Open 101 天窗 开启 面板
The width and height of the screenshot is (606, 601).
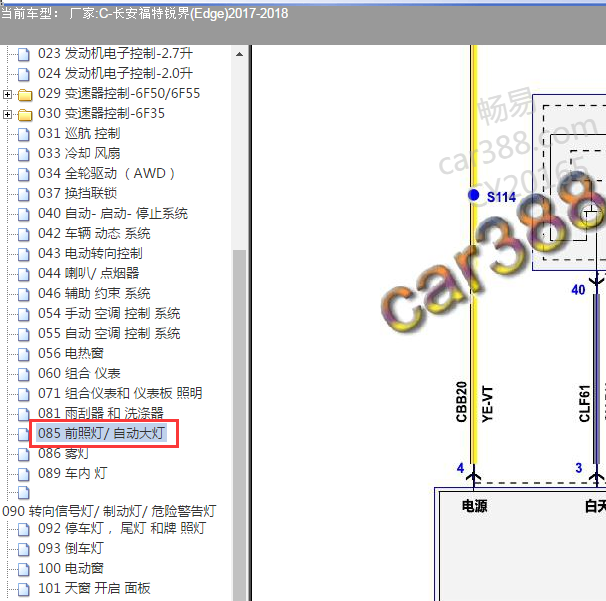tap(94, 589)
